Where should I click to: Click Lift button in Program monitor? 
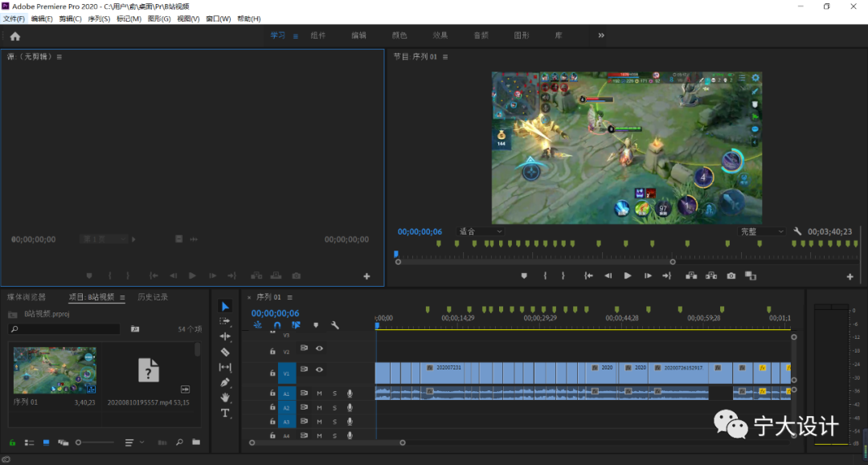coord(691,276)
